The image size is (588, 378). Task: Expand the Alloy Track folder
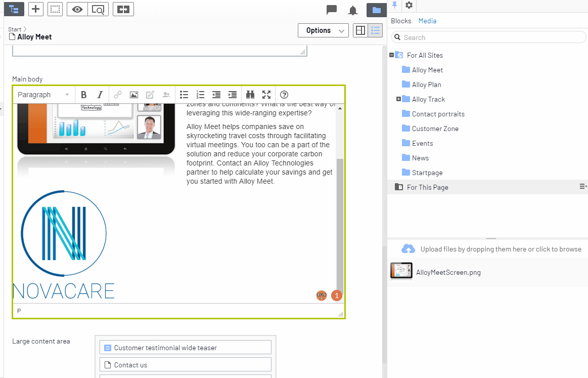click(x=398, y=99)
